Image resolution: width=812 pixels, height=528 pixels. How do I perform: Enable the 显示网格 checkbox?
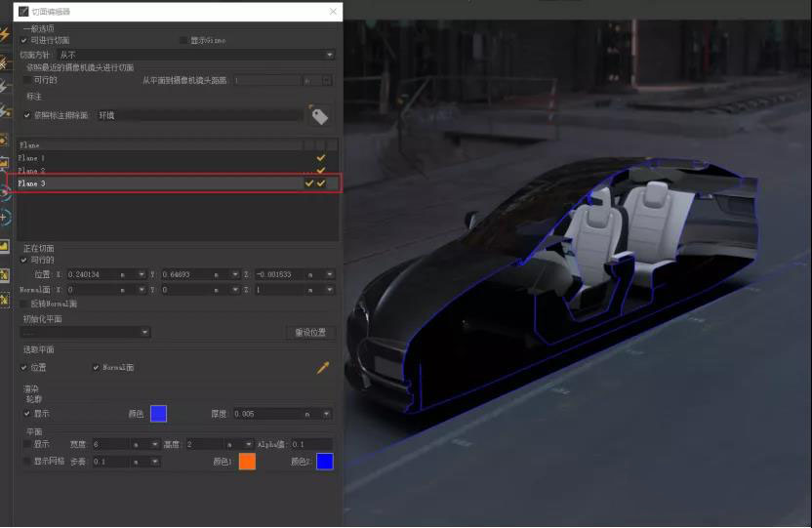[25, 461]
